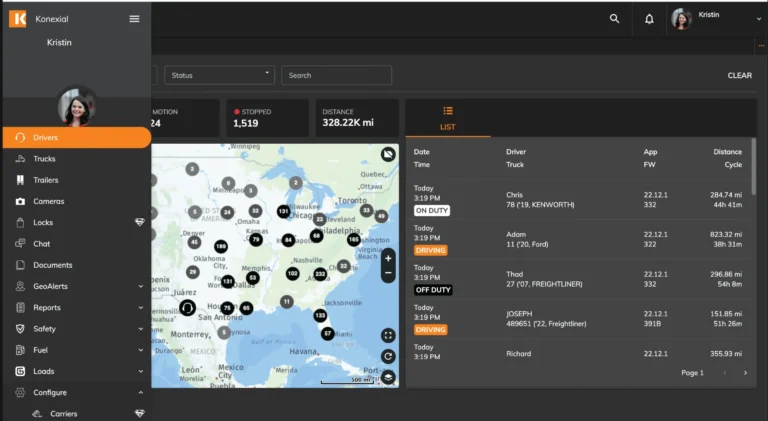This screenshot has width=768, height=421.
Task: Go to next page of driver list
Action: click(745, 373)
